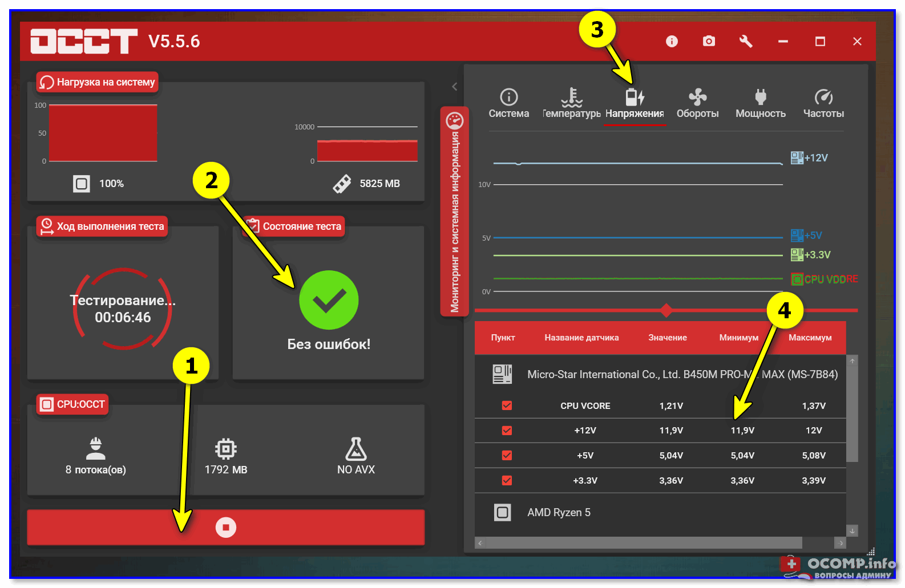Take a screenshot with the camera icon
This screenshot has width=905, height=588.
point(709,41)
